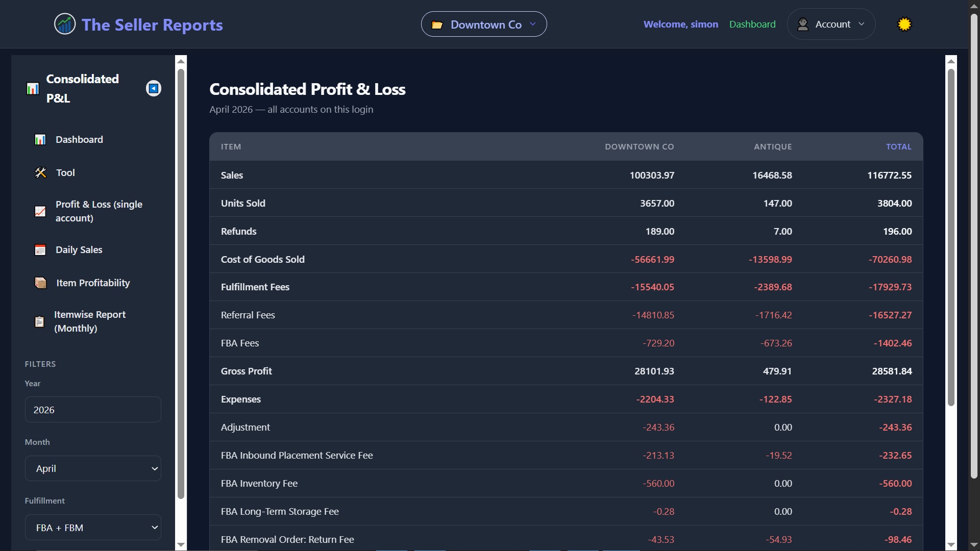Viewport: 980px width, 551px height.
Task: Click Profit & Loss line chart icon
Action: [x=40, y=211]
